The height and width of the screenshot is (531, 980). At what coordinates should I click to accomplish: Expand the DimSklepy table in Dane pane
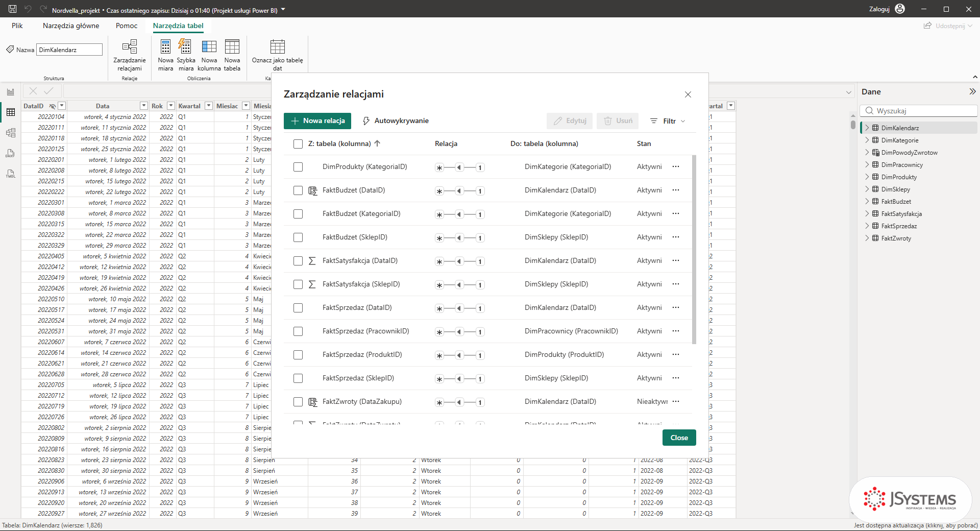click(867, 189)
